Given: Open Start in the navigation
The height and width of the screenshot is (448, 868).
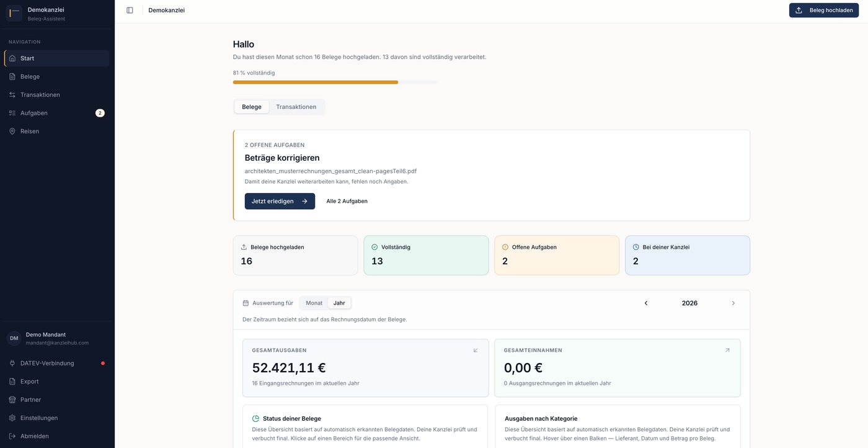Looking at the screenshot, I should 57,58.
